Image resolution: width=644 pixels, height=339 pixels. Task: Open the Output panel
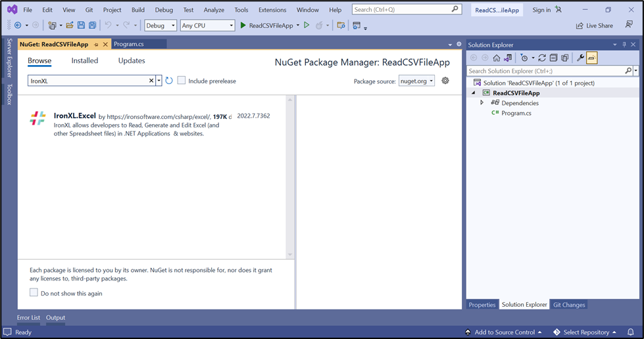(x=55, y=317)
